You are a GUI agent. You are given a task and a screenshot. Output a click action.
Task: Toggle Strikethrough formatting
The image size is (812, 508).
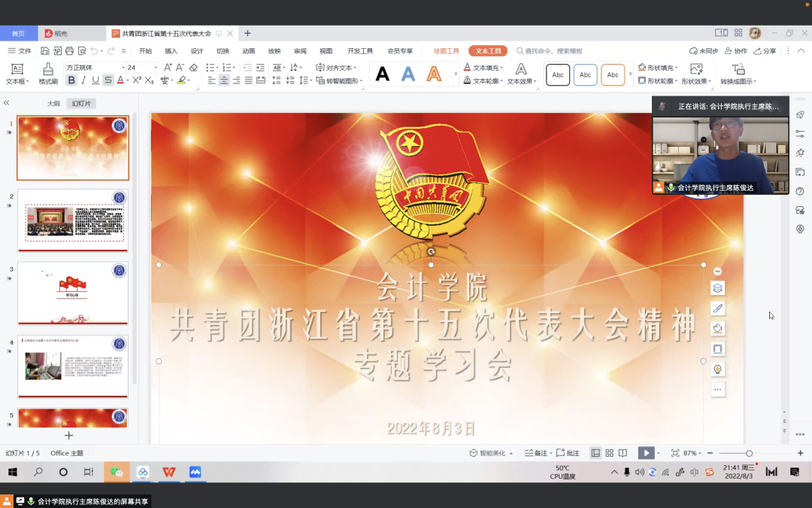tap(108, 80)
